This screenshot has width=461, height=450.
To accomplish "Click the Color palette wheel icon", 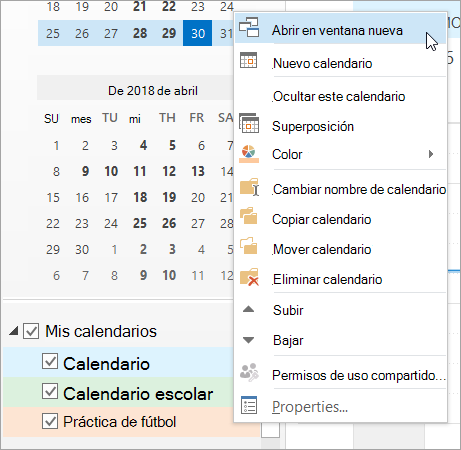I will coord(249,153).
